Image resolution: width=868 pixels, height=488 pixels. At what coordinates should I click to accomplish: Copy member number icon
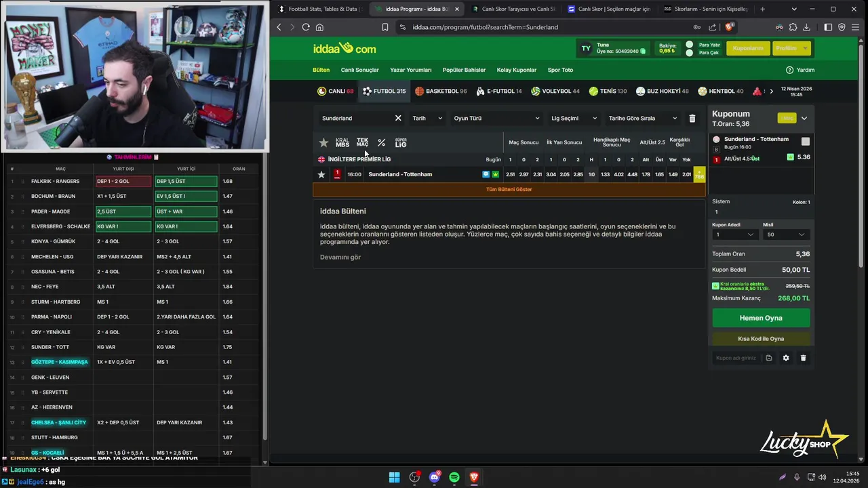coord(643,52)
